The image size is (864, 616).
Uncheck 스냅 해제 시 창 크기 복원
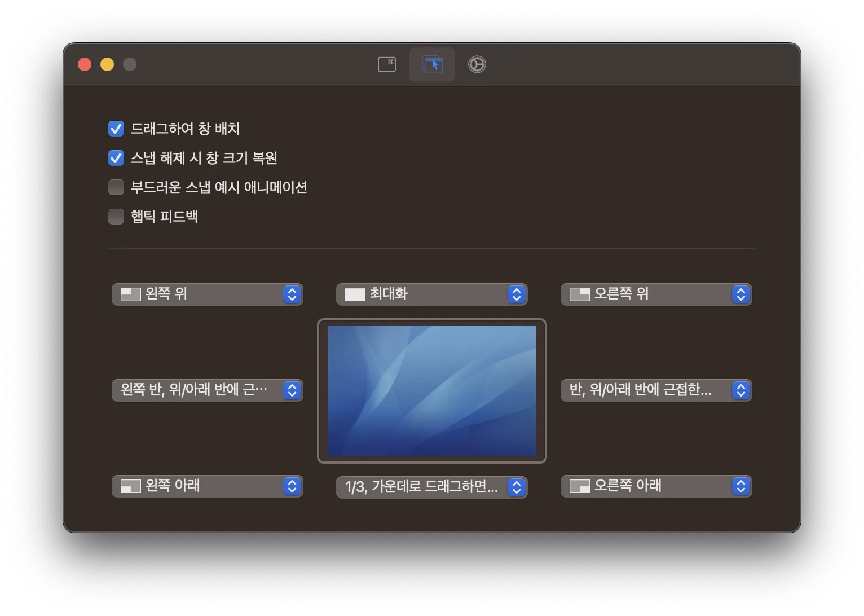pos(116,158)
